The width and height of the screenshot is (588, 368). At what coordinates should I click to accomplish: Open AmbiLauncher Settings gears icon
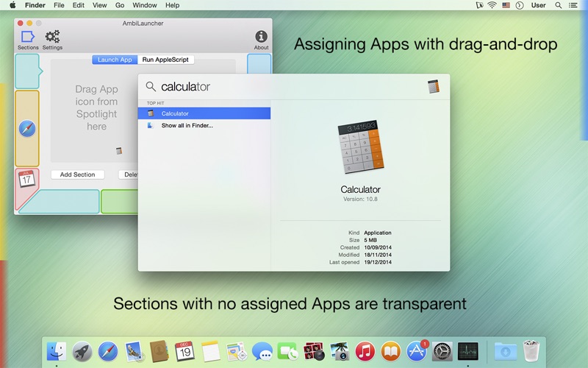point(52,37)
